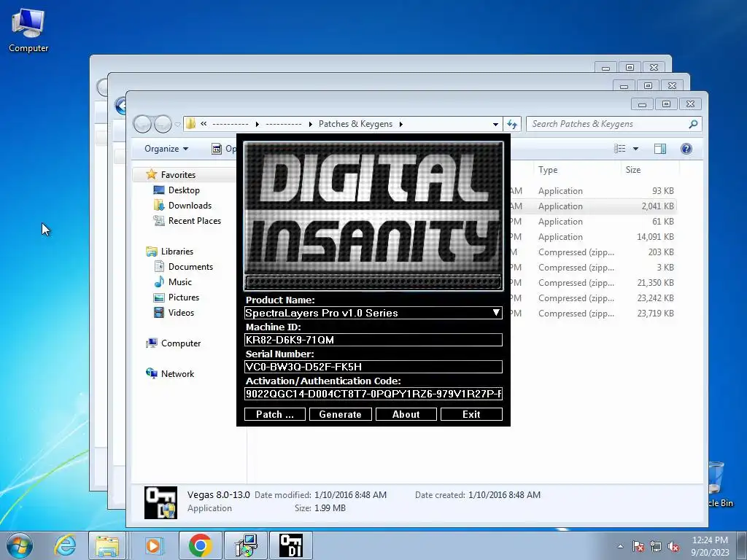Expand the arrow after Patches & Keygens
Screen dimensions: 747x560
(x=401, y=124)
